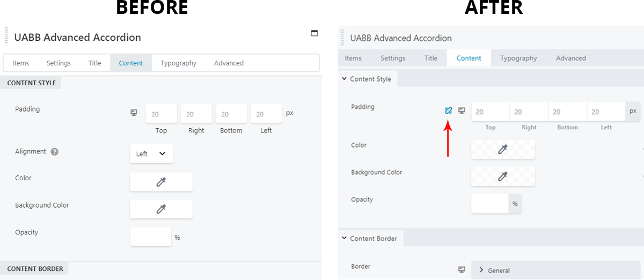Click responsive device icon beside right panel Padding
The height and width of the screenshot is (280, 644).
(x=462, y=110)
